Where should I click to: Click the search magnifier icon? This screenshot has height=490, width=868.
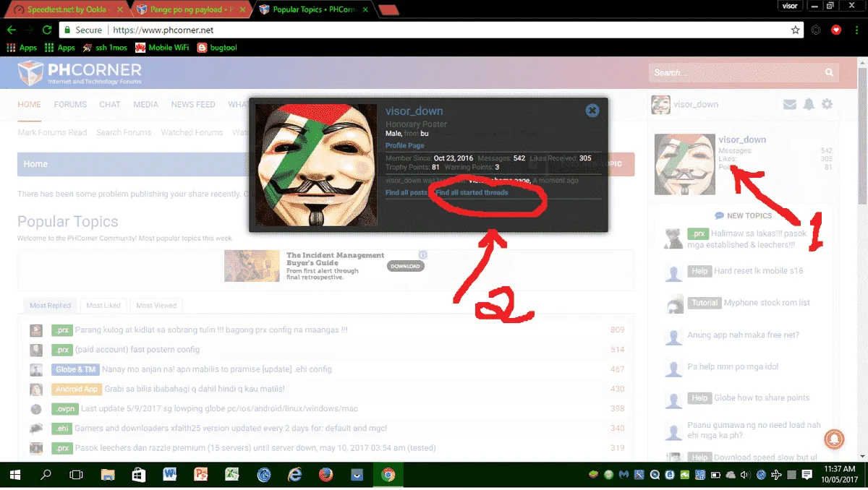[830, 73]
